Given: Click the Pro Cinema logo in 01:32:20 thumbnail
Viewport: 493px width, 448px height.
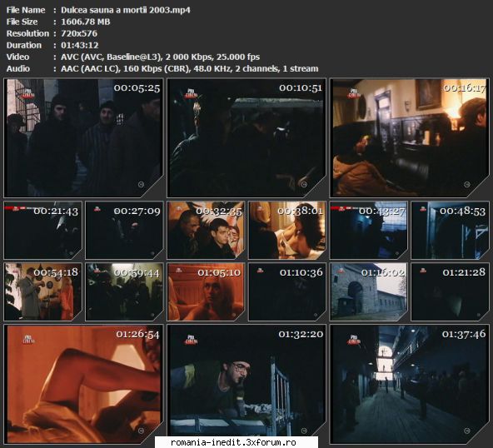Looking at the screenshot, I should pos(191,340).
